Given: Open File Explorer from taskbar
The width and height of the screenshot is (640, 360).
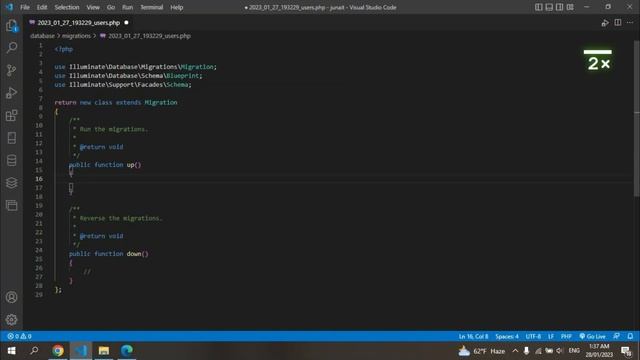Looking at the screenshot, I should (x=104, y=351).
